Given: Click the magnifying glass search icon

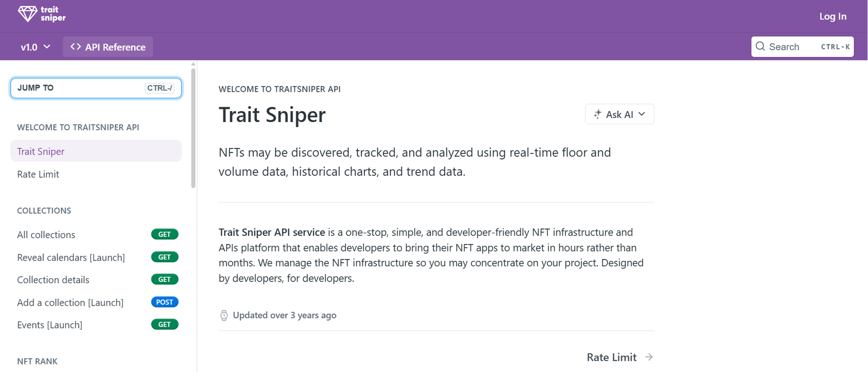Looking at the screenshot, I should (760, 47).
